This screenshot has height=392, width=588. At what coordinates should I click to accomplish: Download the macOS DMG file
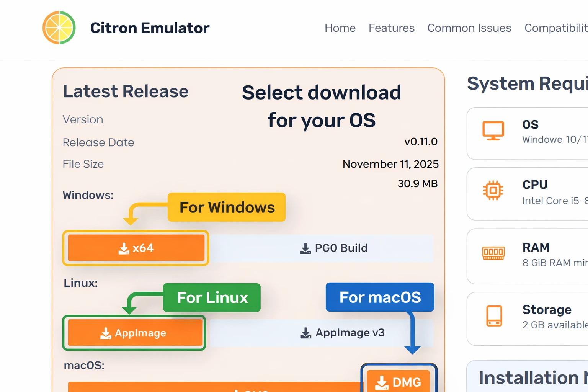[399, 382]
